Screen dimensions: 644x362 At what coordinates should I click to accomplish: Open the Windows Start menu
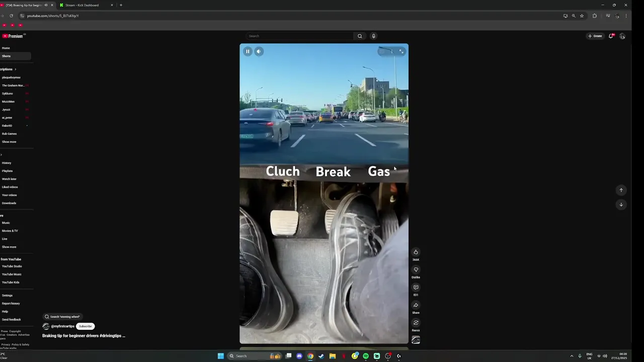click(220, 356)
